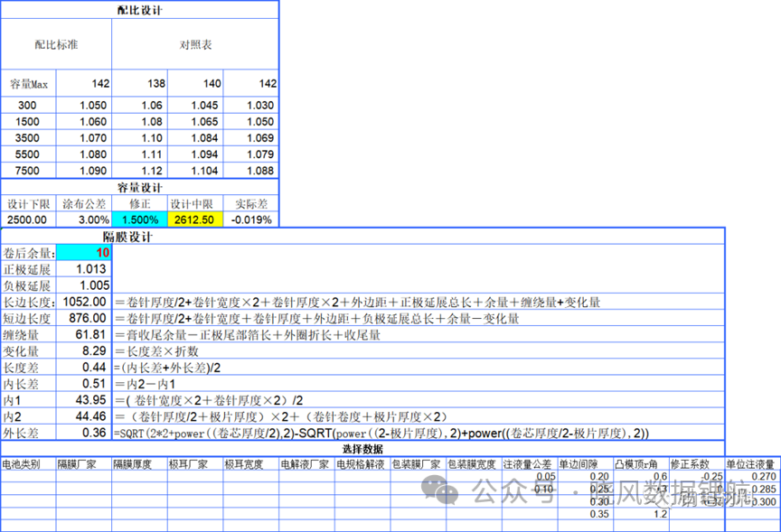The image size is (781, 532).
Task: Select the 选择数据 section title
Action: click(x=362, y=450)
